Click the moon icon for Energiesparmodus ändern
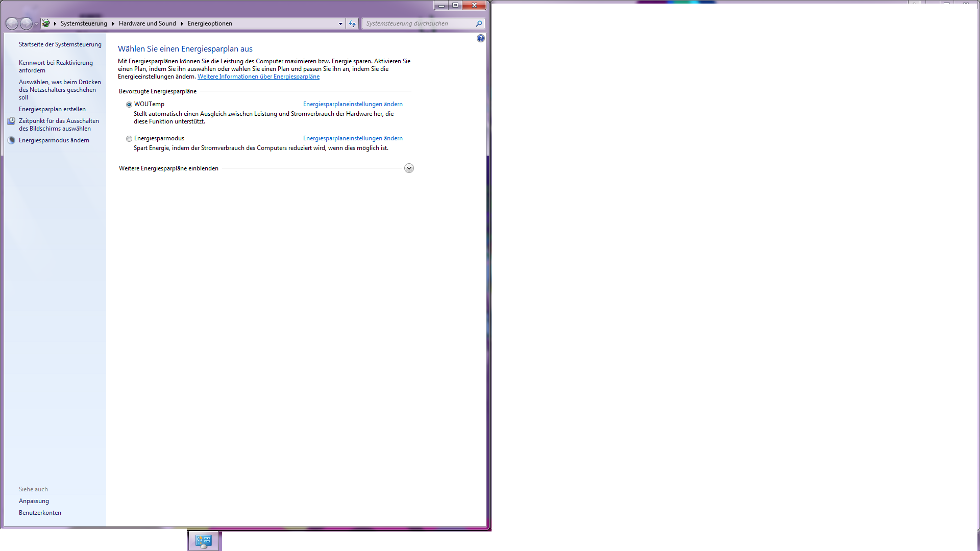Image resolution: width=980 pixels, height=551 pixels. point(11,140)
